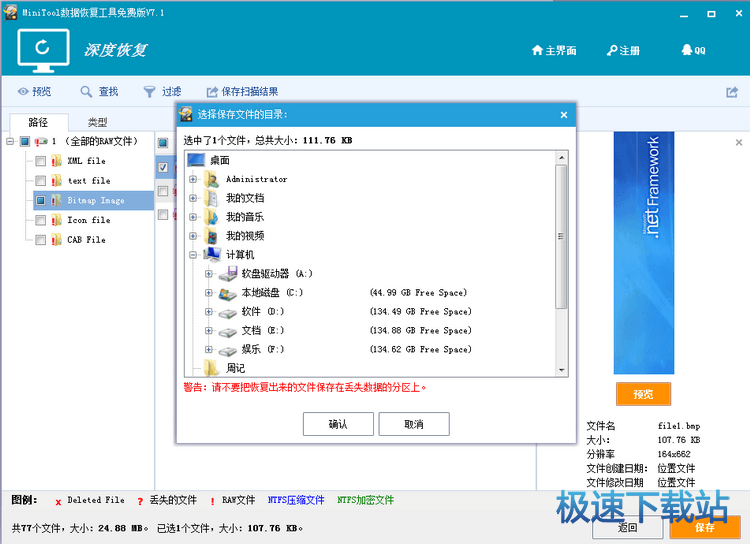Click the D: drive icon
The image size is (750, 544).
coord(228,313)
